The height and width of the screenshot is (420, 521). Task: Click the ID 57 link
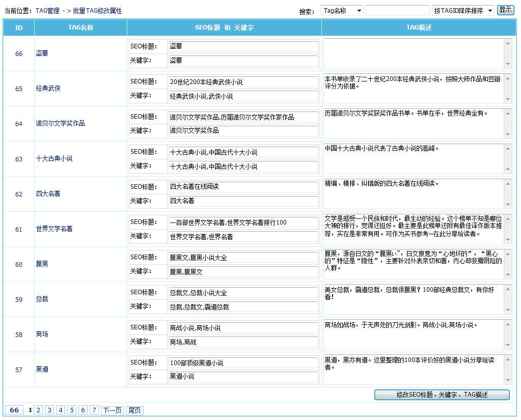19,370
